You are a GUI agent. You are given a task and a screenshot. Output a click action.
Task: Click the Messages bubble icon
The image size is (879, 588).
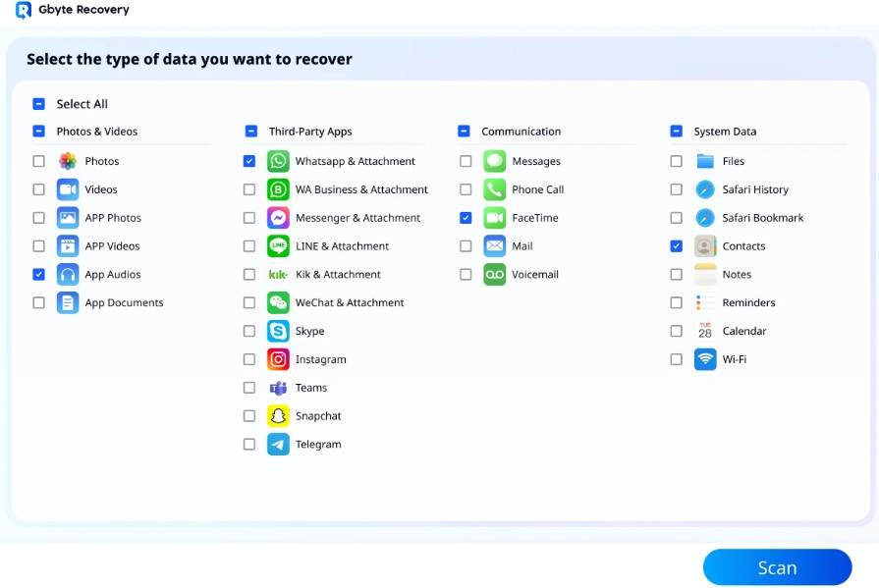coord(494,161)
